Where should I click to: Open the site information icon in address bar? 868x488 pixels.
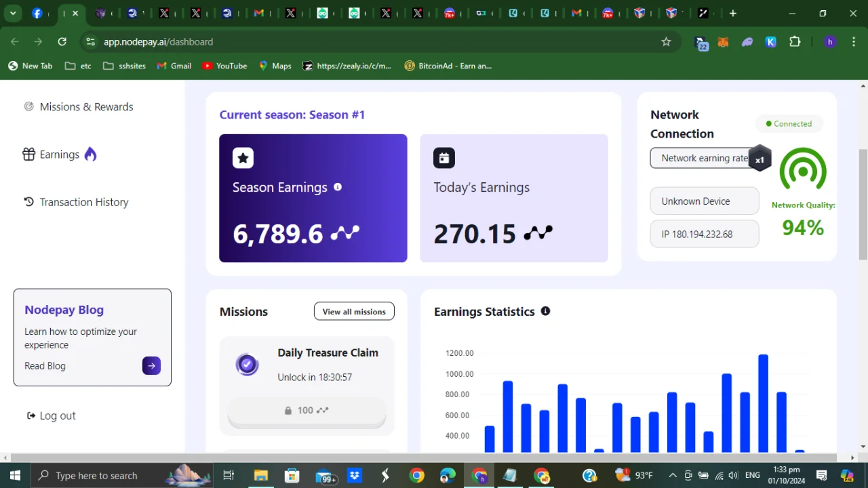(90, 42)
